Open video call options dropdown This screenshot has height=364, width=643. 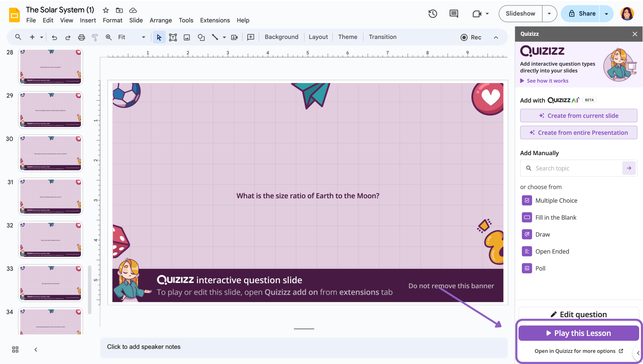487,14
